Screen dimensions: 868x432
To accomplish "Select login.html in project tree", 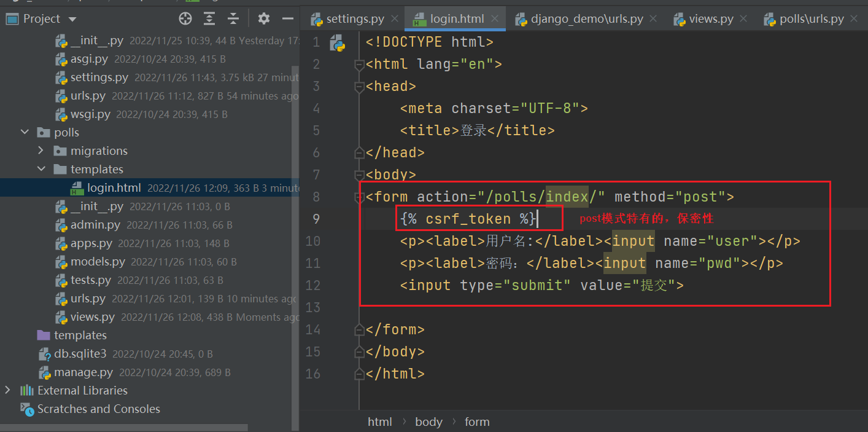I will tap(114, 188).
